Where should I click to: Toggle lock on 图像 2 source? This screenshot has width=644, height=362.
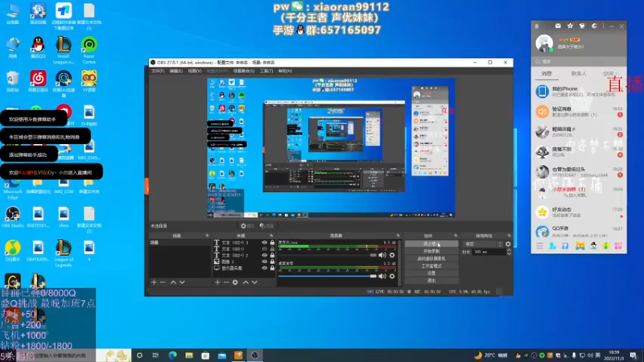(x=272, y=261)
